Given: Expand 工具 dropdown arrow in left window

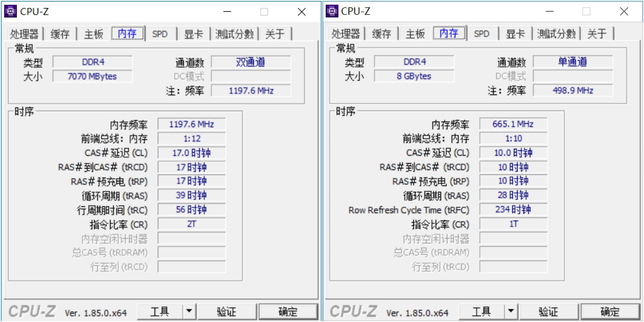Looking at the screenshot, I should click(189, 311).
